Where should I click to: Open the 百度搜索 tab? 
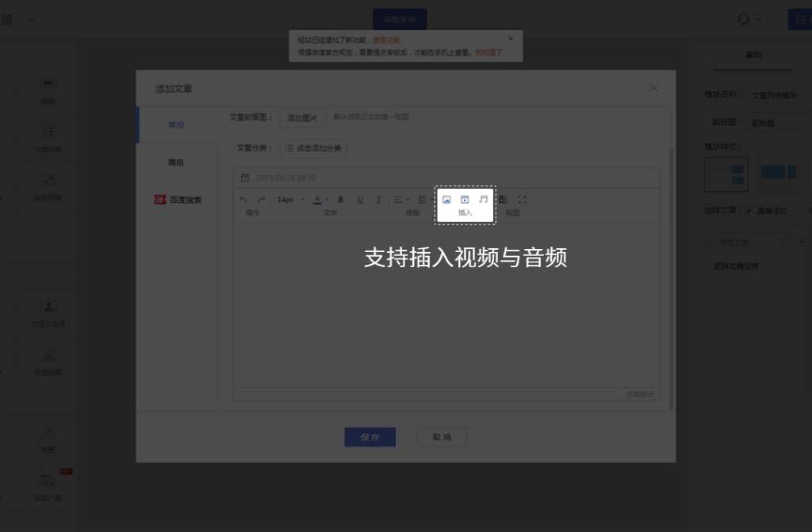pyautogui.click(x=178, y=200)
